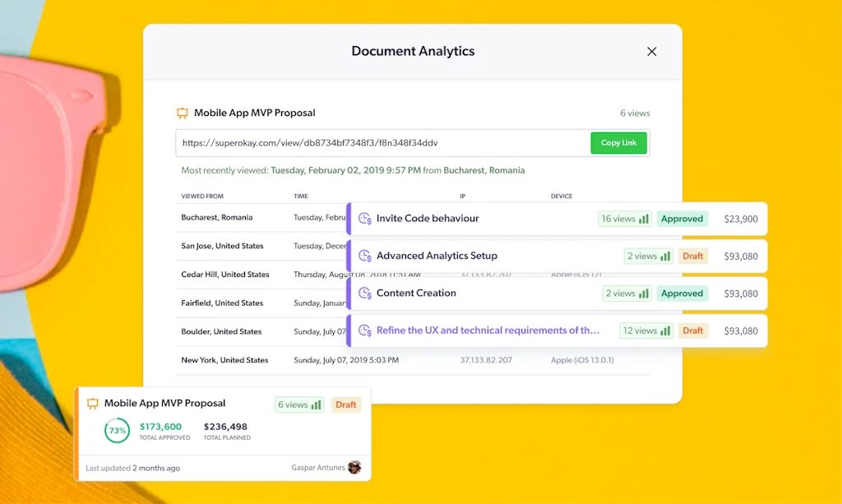This screenshot has width=842, height=504.
Task: Click the Cedar Hill, United States row
Action: (x=262, y=275)
